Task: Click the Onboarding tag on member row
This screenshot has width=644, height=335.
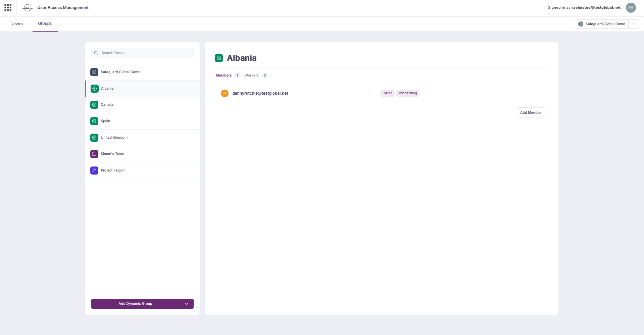Action: (407, 93)
